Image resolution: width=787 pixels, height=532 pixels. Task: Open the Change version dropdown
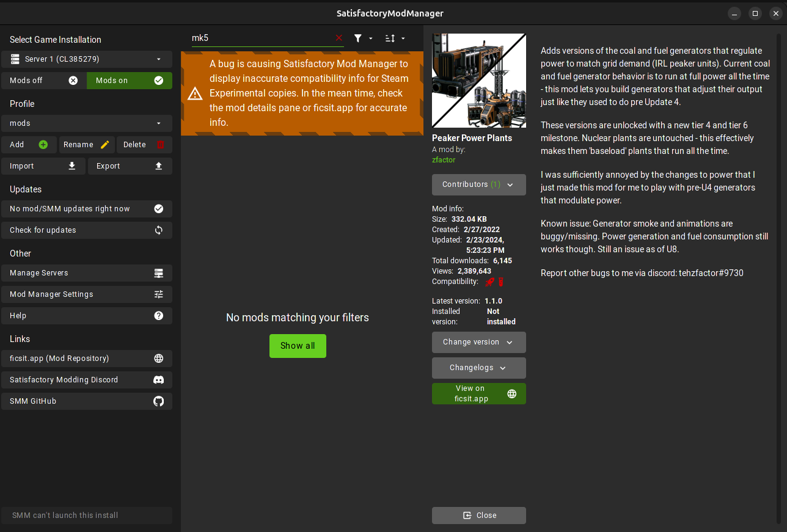coord(479,342)
